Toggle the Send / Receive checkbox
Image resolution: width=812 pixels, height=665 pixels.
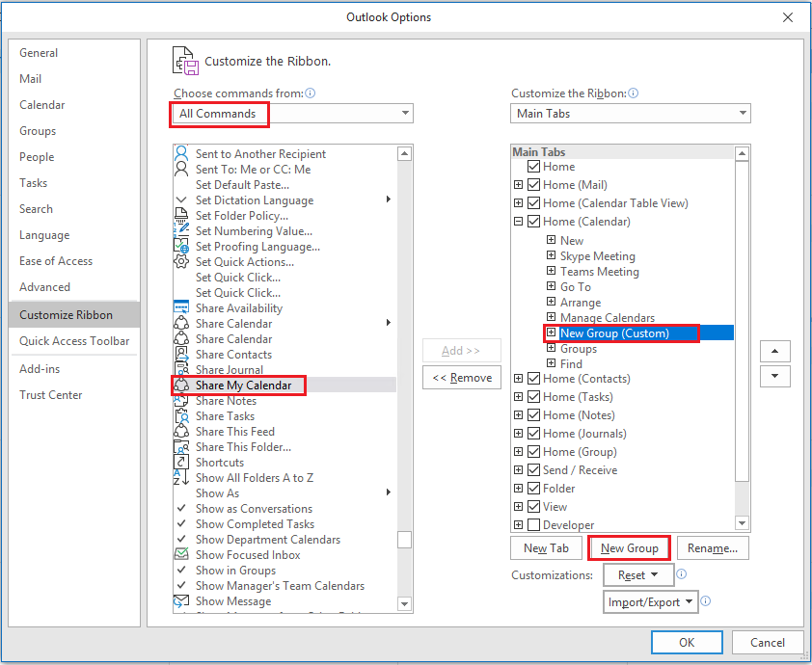tap(534, 470)
